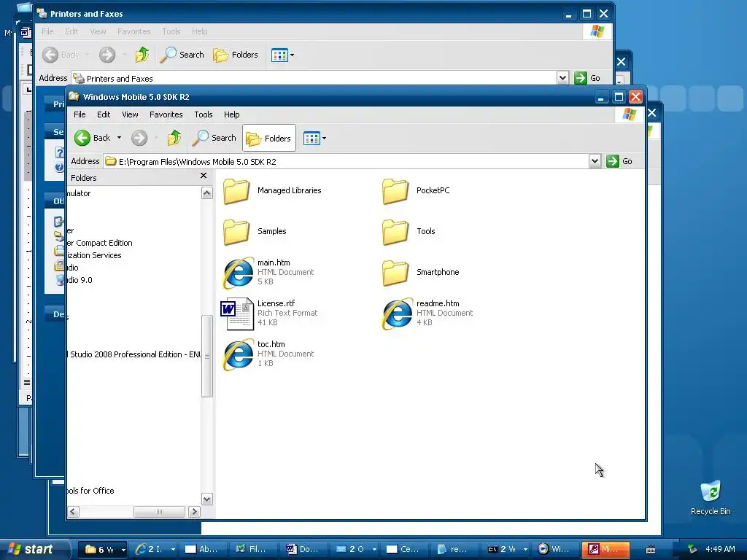Open the View menu in SDK window
Image resolution: width=747 pixels, height=560 pixels.
[130, 114]
